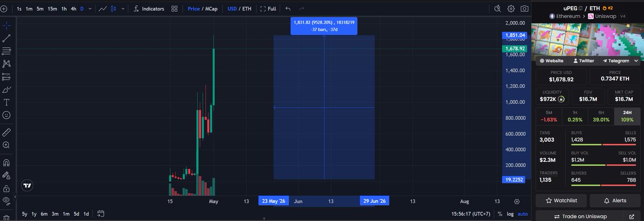This screenshot has height=221, width=644.
Task: Click the undo arrow
Action: click(288, 9)
